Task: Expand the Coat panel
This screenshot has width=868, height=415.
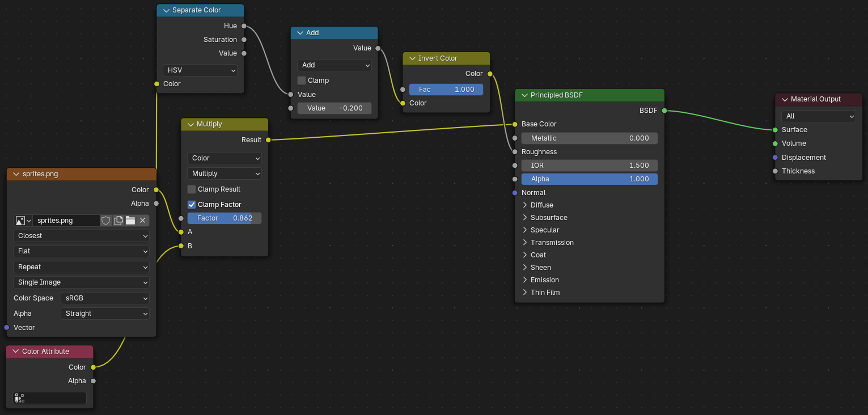Action: point(525,255)
